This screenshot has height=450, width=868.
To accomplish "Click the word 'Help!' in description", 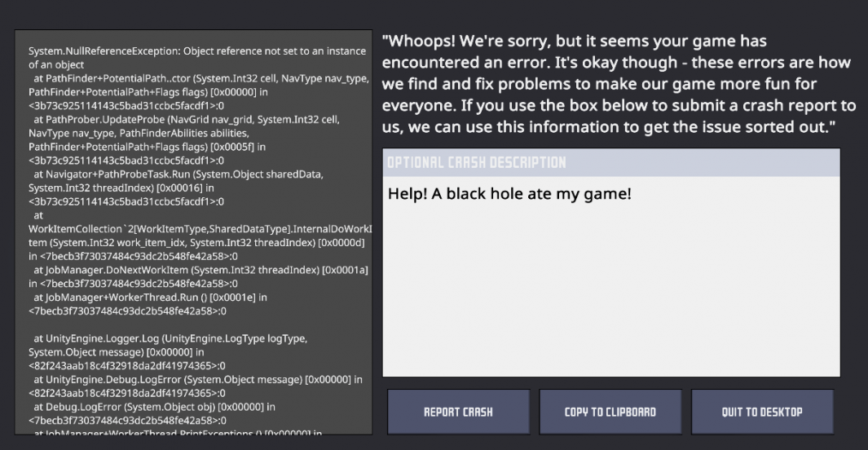I will click(x=408, y=194).
